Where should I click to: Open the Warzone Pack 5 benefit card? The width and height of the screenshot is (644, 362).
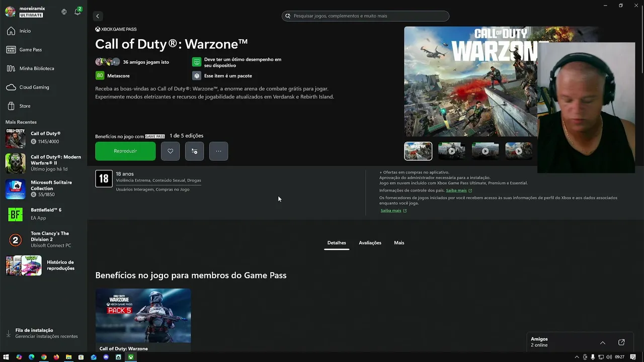coord(143,320)
